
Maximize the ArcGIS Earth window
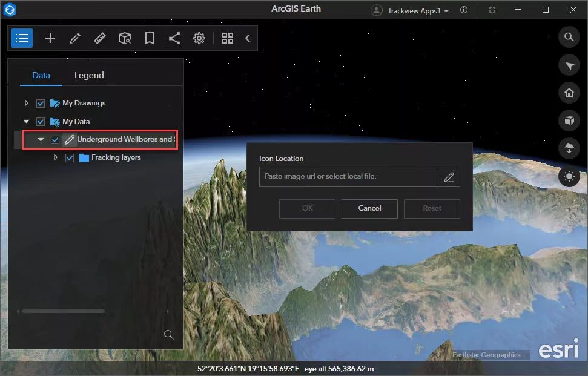pyautogui.click(x=546, y=10)
